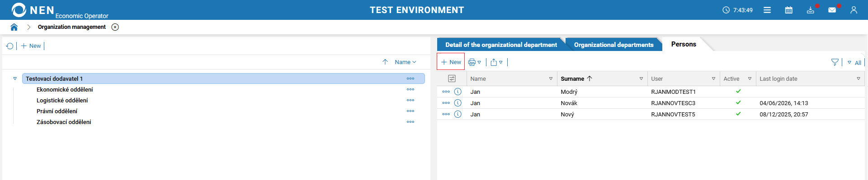Open actions menu for Právní oddělení
868x180 pixels.
coord(410,111)
